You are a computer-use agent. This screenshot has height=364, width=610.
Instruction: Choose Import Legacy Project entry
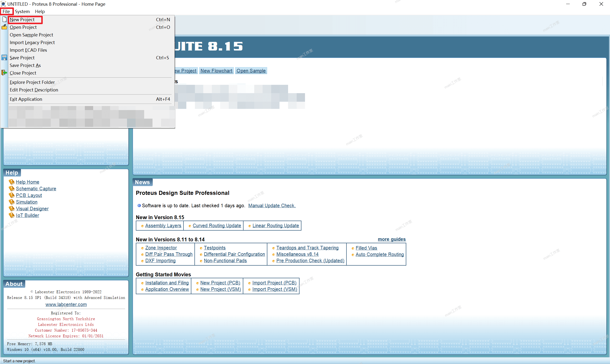[32, 42]
